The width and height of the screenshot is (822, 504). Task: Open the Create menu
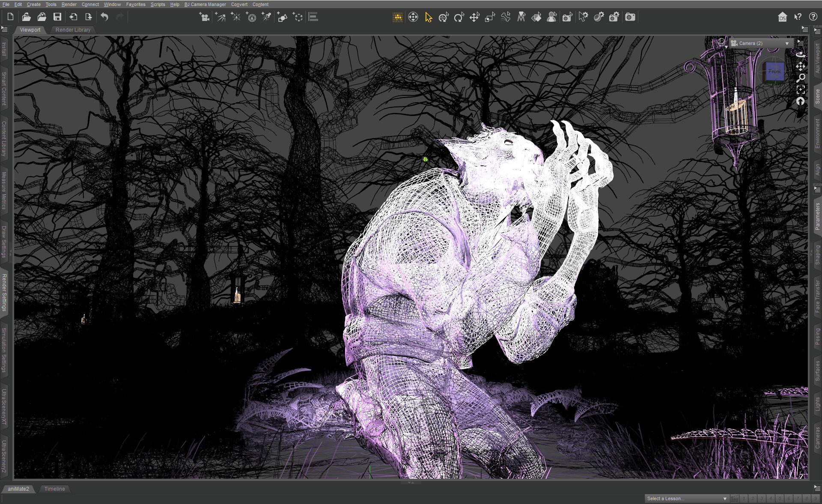(x=34, y=4)
